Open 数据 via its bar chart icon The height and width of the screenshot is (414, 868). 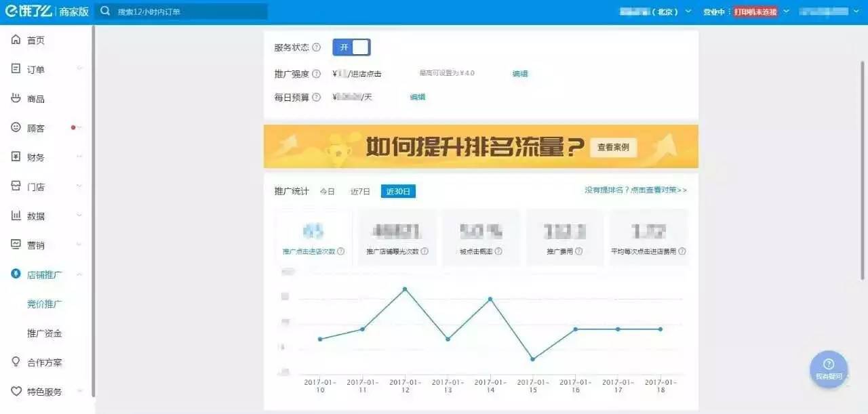coord(16,215)
